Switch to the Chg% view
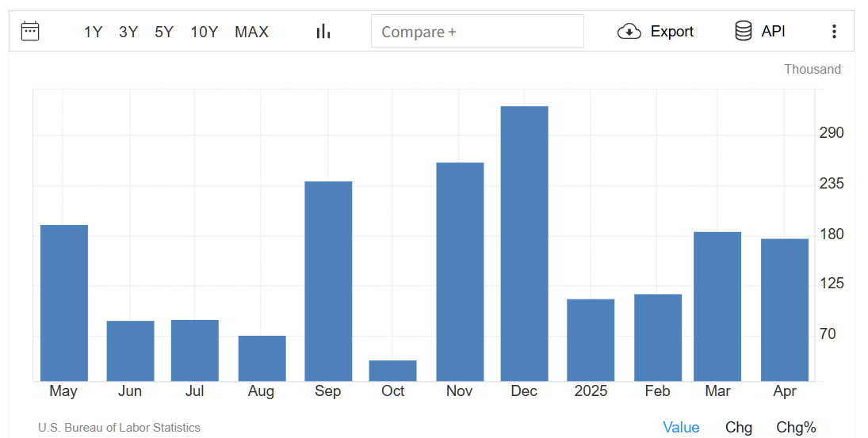Viewport: 868px width, 438px height. (796, 428)
